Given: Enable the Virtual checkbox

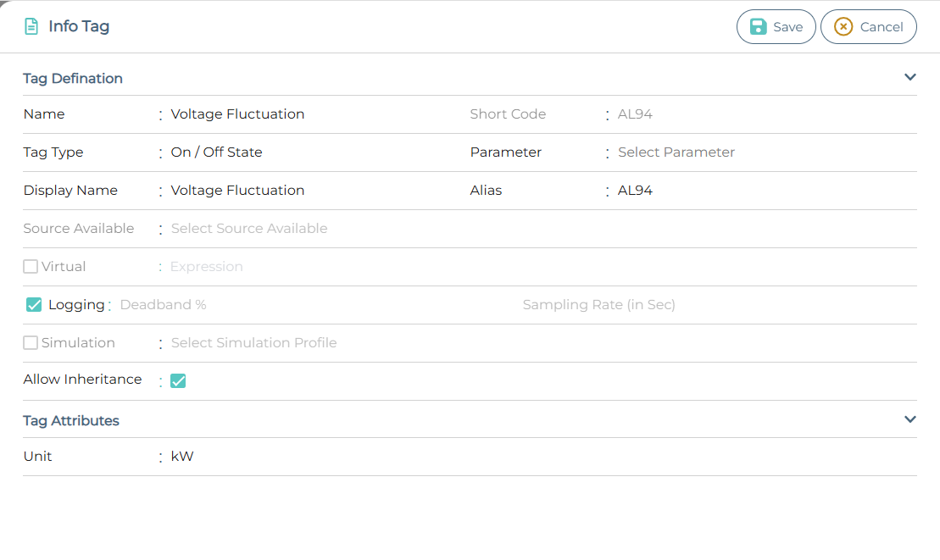Looking at the screenshot, I should tap(31, 267).
